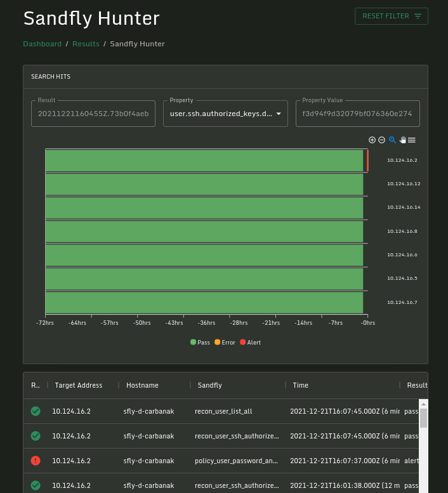This screenshot has height=493, width=448.
Task: Click the table scrollbar up arrow
Action: [423, 404]
